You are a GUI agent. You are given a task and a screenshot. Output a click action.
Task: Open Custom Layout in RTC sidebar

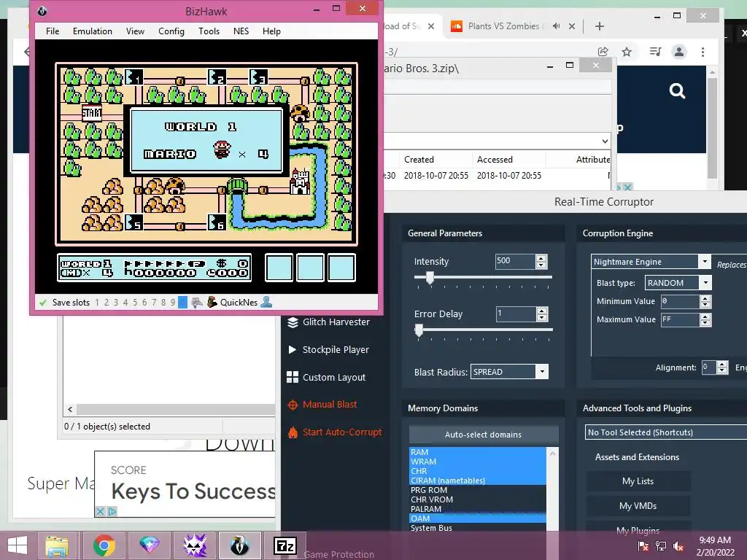326,378
